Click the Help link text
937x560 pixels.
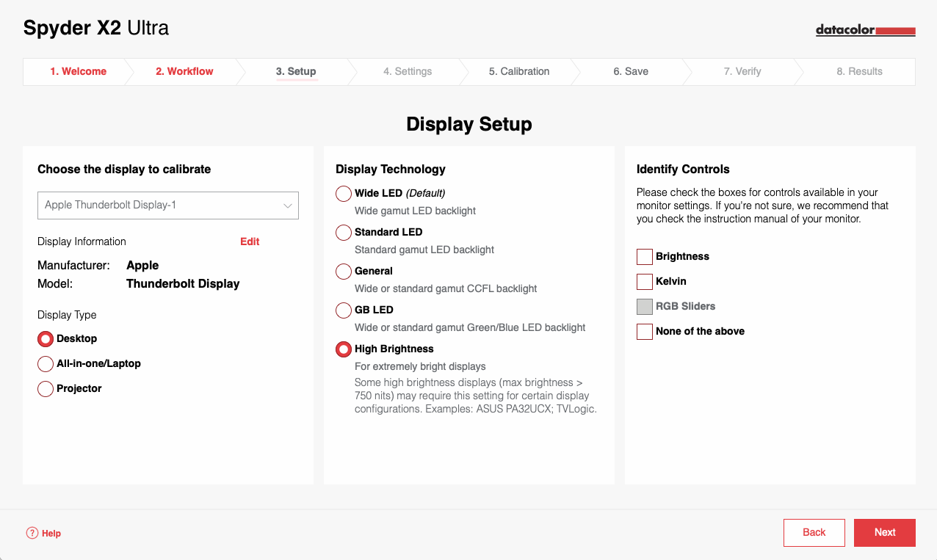pos(51,534)
